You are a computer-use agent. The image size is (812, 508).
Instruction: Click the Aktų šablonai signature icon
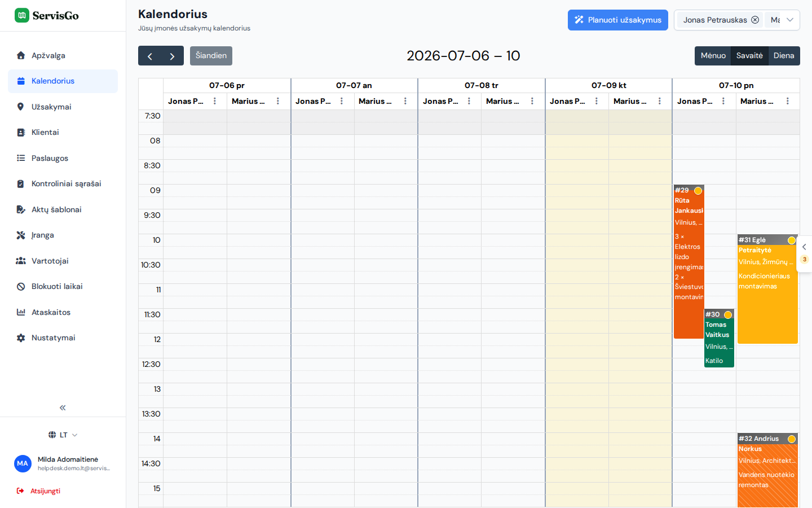[x=21, y=209]
